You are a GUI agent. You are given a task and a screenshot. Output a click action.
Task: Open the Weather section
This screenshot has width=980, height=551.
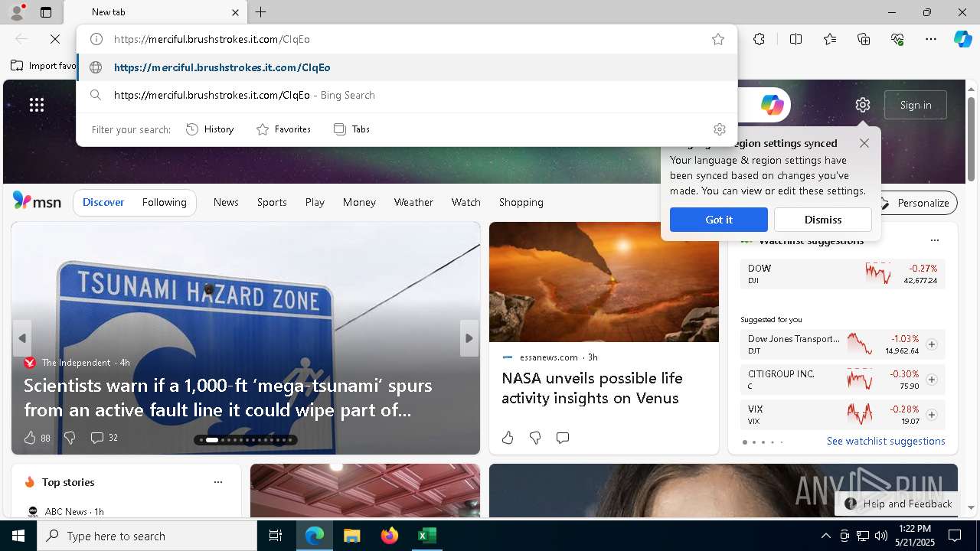pos(413,202)
